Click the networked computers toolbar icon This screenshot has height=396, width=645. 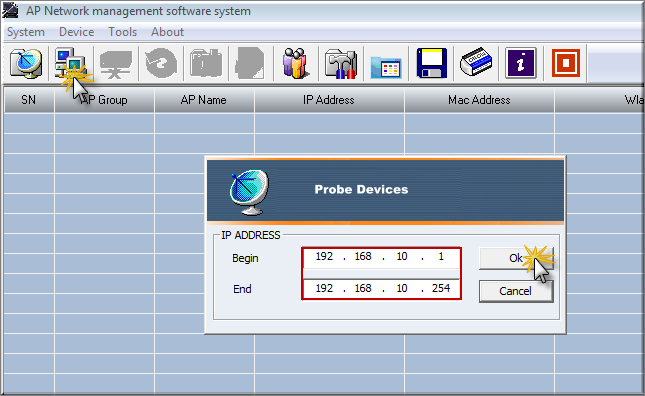click(x=71, y=63)
